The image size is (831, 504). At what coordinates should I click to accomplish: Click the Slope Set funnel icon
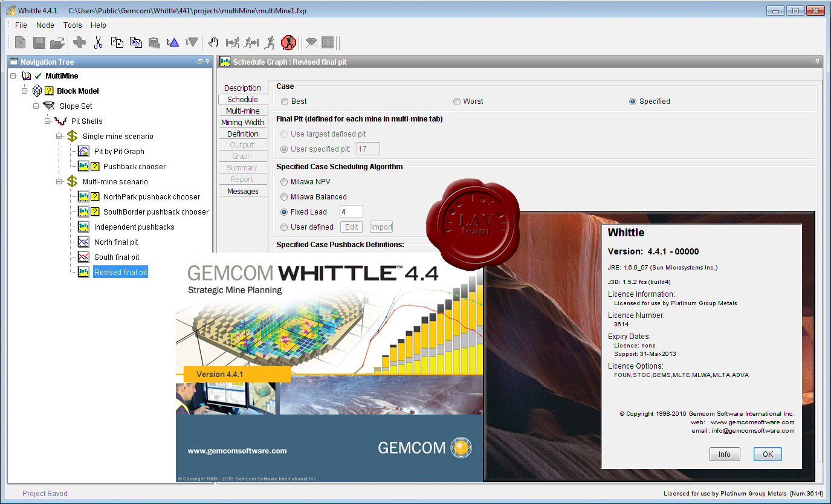[49, 106]
